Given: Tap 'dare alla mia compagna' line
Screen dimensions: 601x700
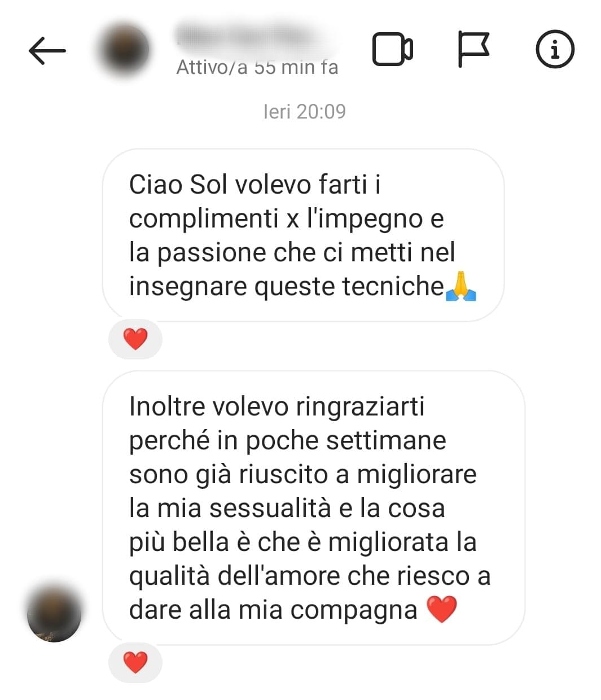Looking at the screenshot, I should [x=273, y=610].
